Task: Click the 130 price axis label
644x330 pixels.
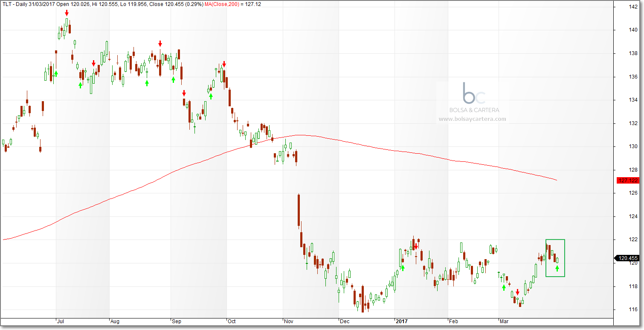Action: (633, 146)
